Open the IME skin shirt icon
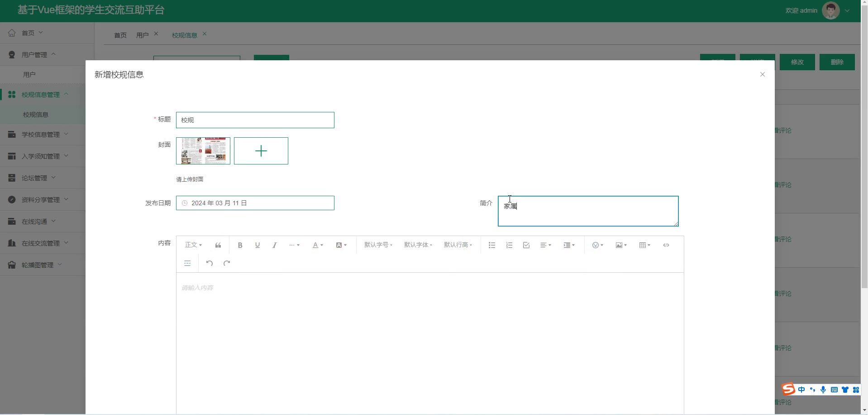This screenshot has height=415, width=868. point(845,390)
